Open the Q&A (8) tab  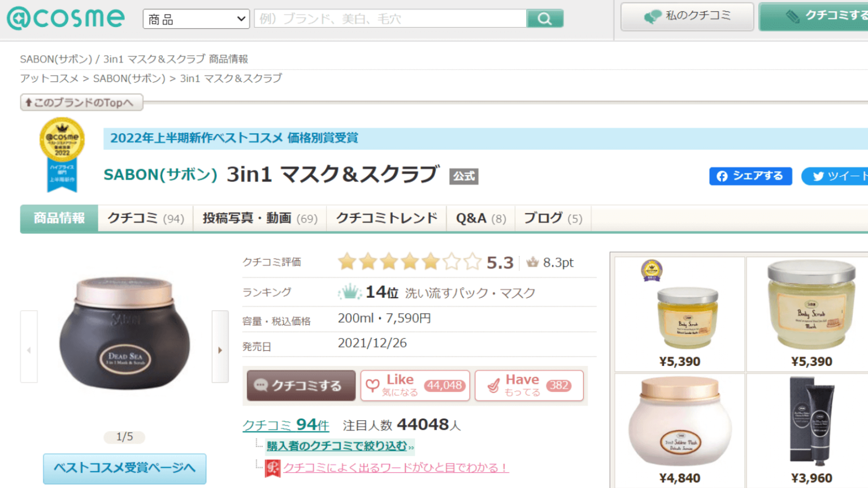point(480,218)
